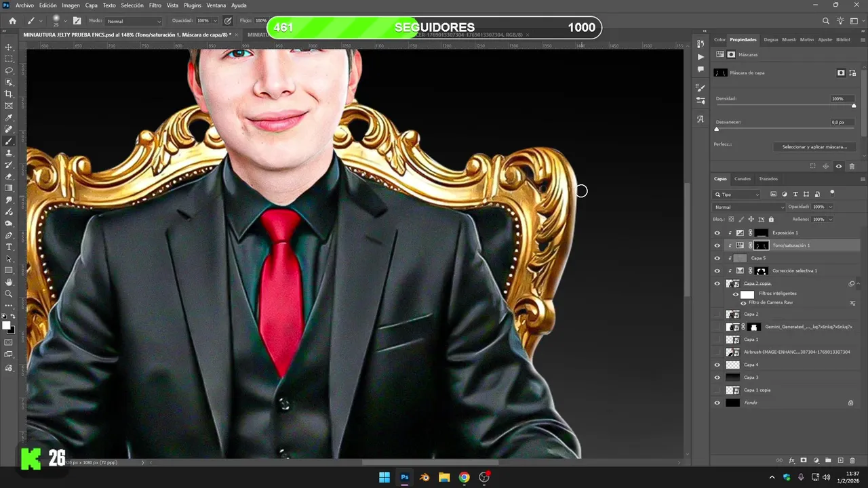
Task: Toggle mask visibility eye in Properties panel
Action: [x=839, y=166]
